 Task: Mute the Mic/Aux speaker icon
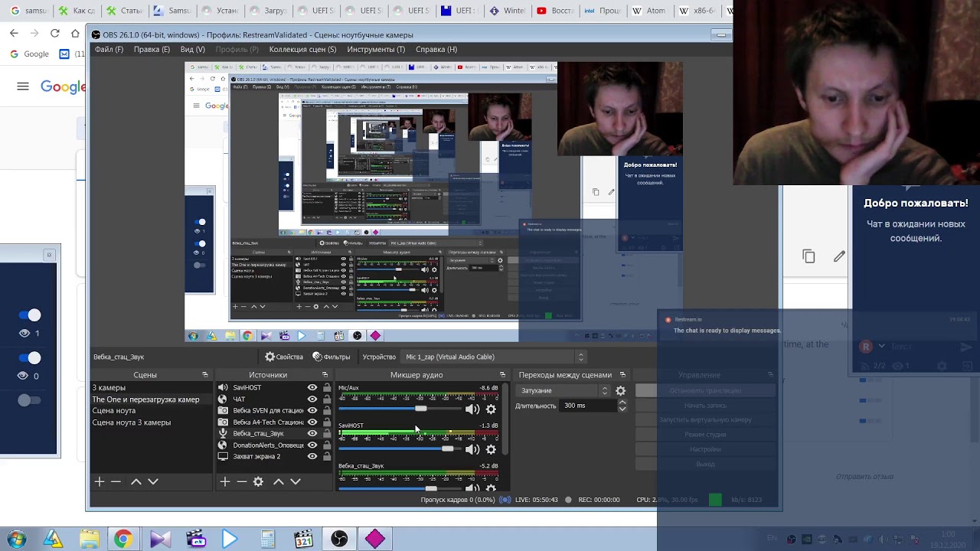pyautogui.click(x=472, y=409)
